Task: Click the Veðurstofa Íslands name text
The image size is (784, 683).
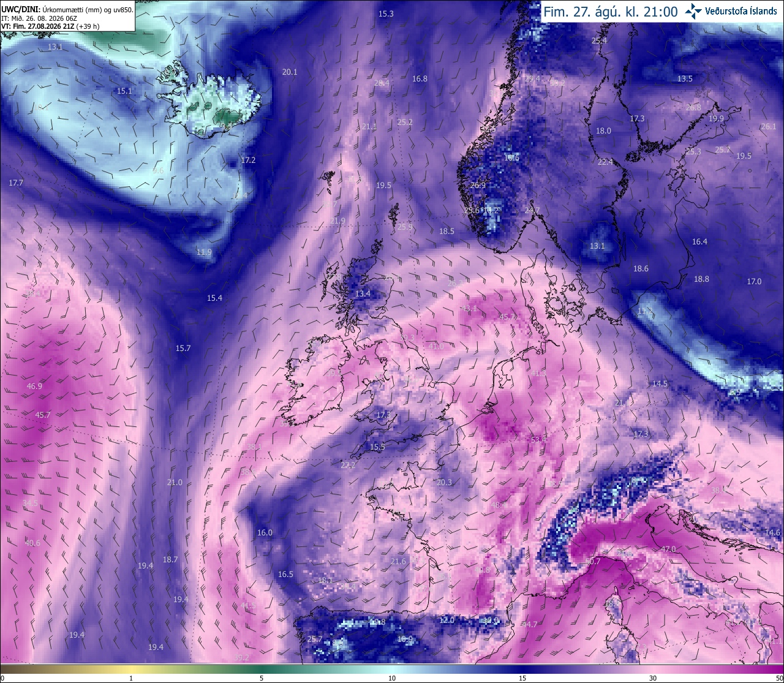Action: pyautogui.click(x=741, y=12)
